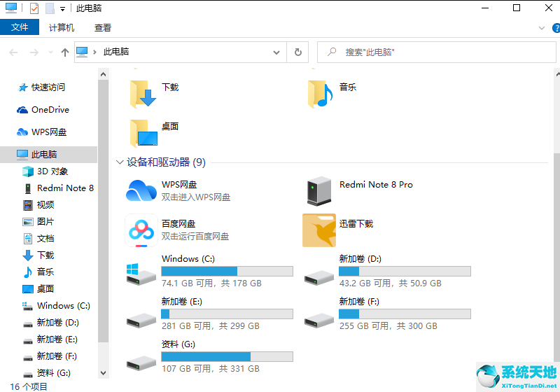Click the sidebar scroll up arrow
The width and height of the screenshot is (560, 392).
tap(103, 74)
